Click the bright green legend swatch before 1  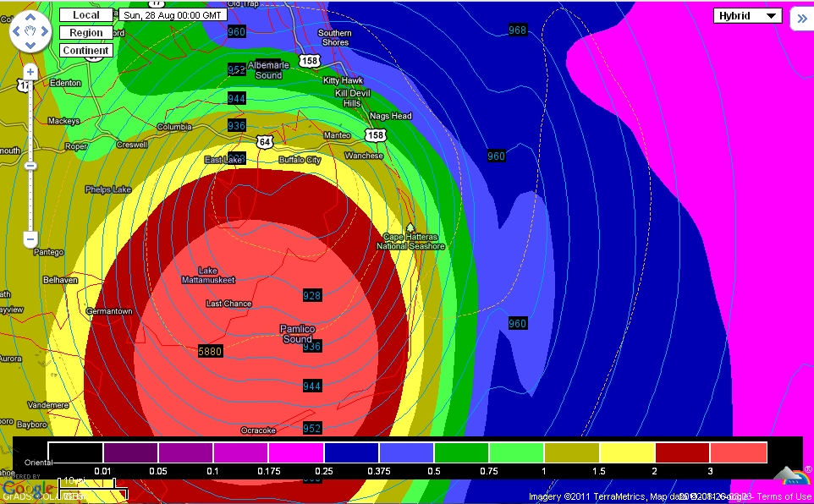516,452
